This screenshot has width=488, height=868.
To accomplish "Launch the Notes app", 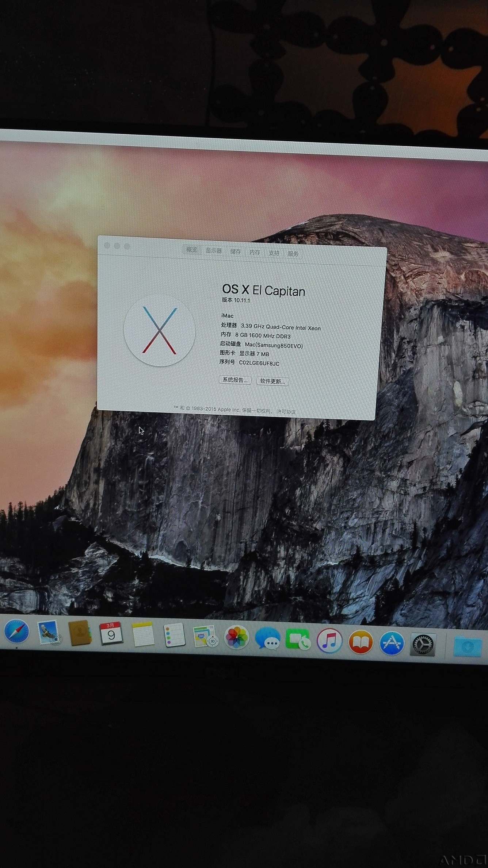I will coord(143,634).
